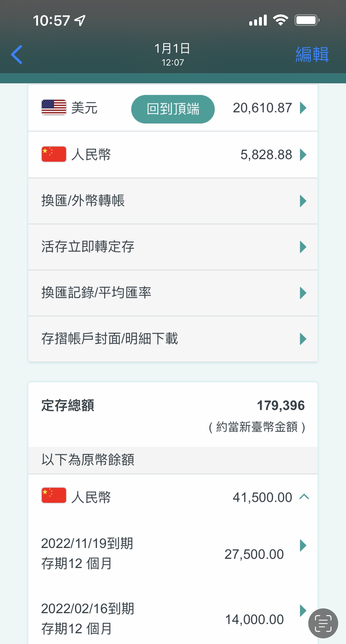
Task: Tap the China flag in the 定存 section
Action: 54,495
